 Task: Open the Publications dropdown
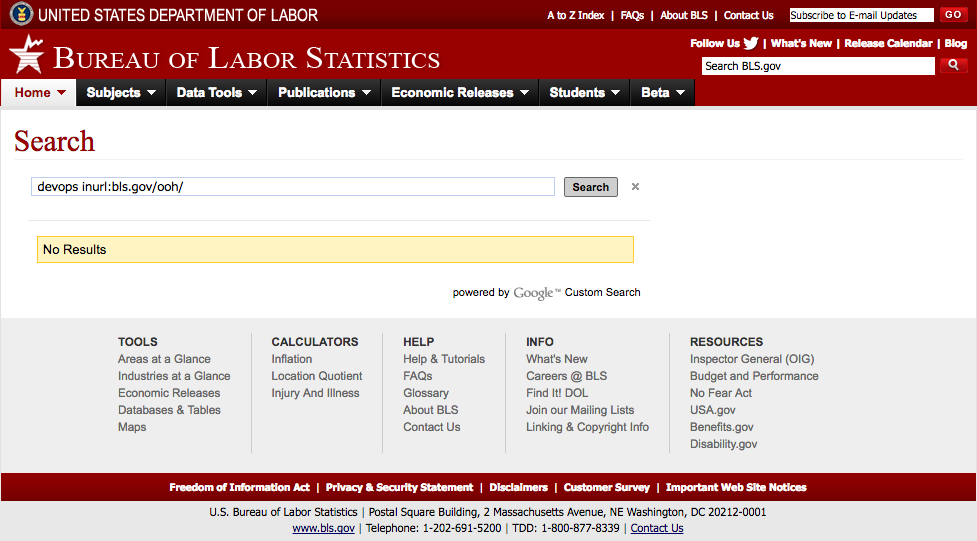tap(324, 92)
